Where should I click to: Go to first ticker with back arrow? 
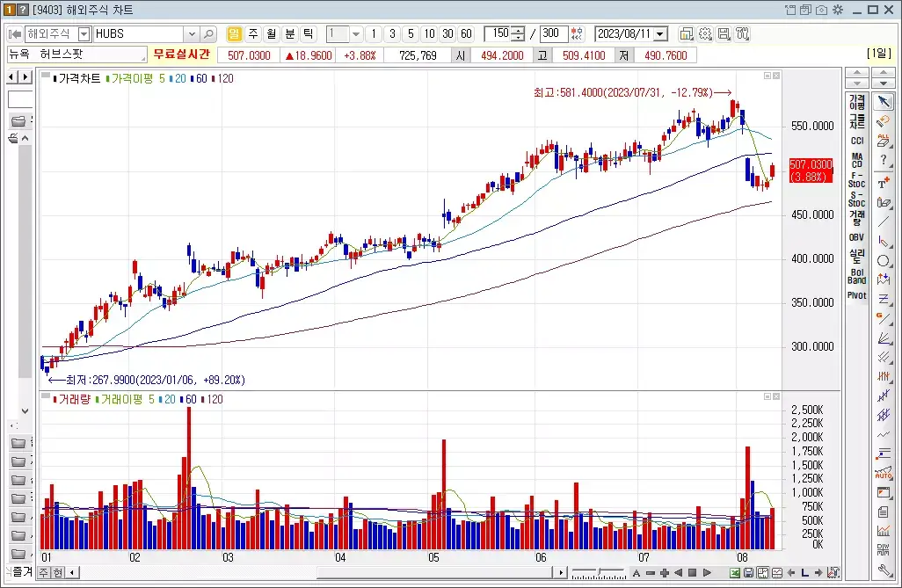15,34
